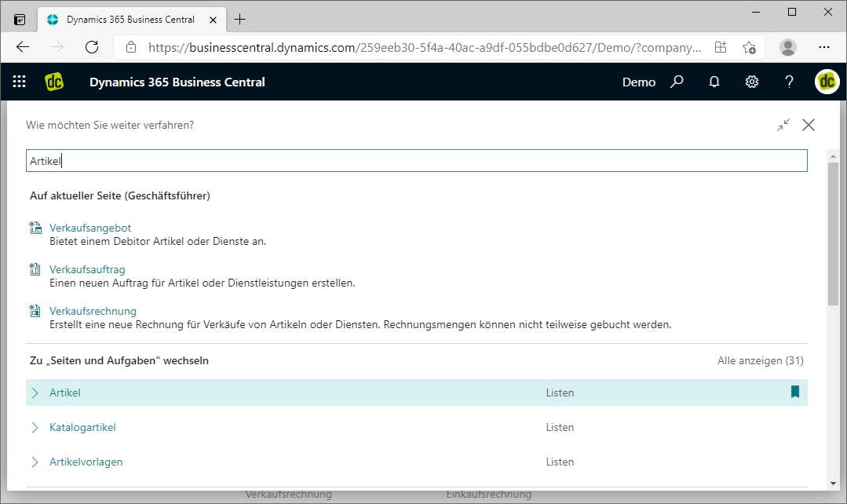Open the Artikel list page
The width and height of the screenshot is (847, 504).
pos(65,393)
